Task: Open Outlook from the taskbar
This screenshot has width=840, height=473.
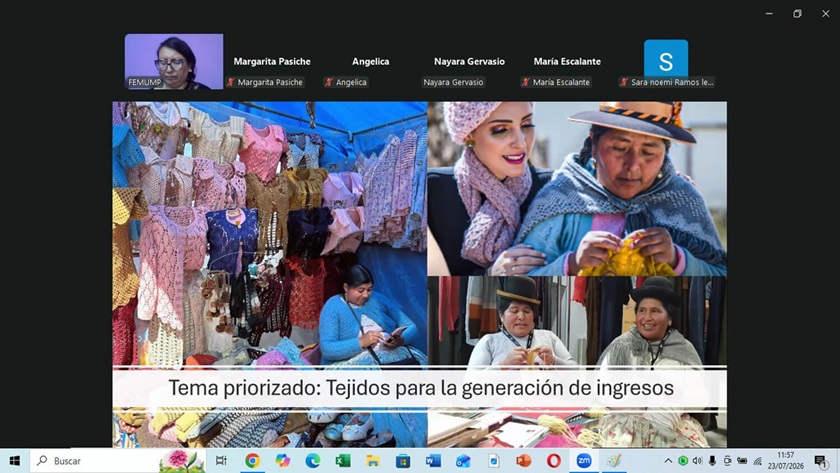Action: pyautogui.click(x=463, y=461)
